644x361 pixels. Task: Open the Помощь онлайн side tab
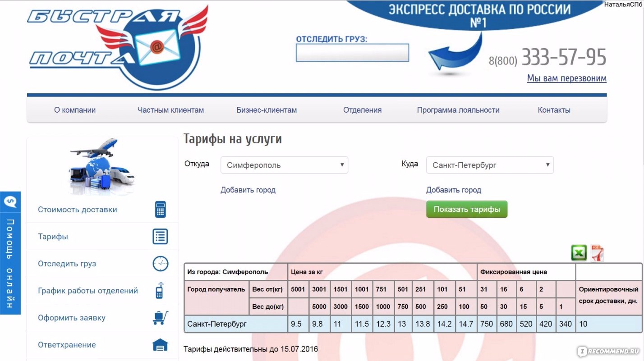[x=10, y=253]
